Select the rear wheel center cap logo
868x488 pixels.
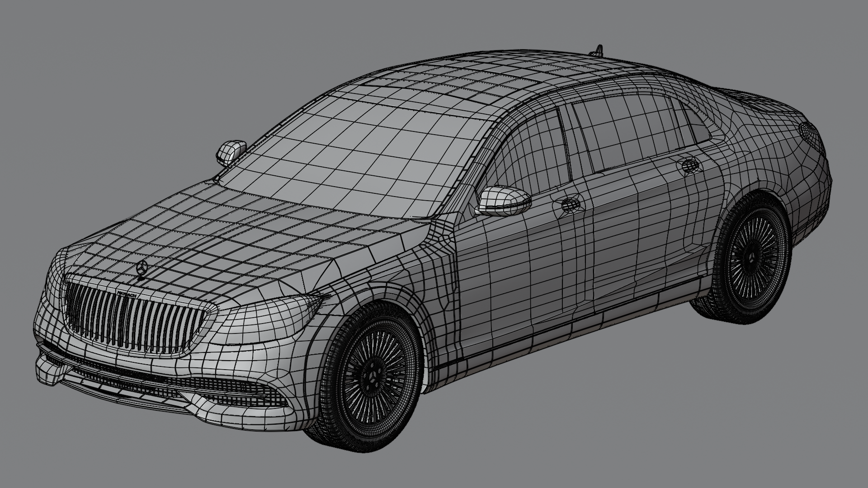coord(751,257)
